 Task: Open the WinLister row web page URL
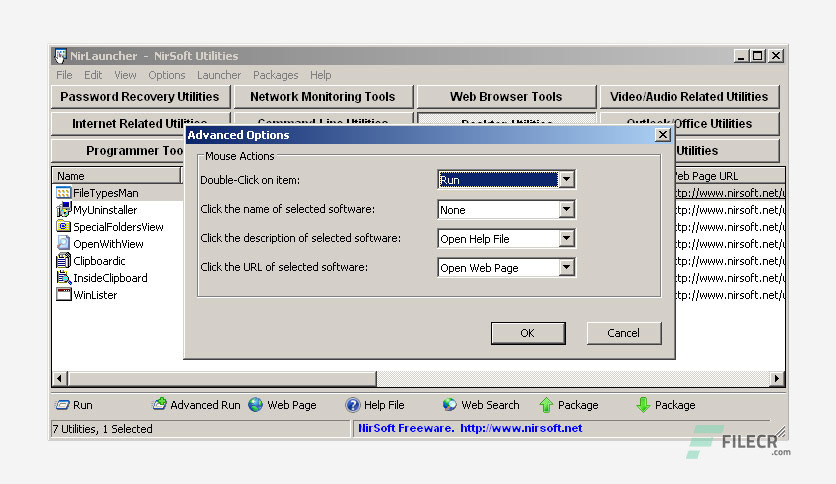click(730, 295)
